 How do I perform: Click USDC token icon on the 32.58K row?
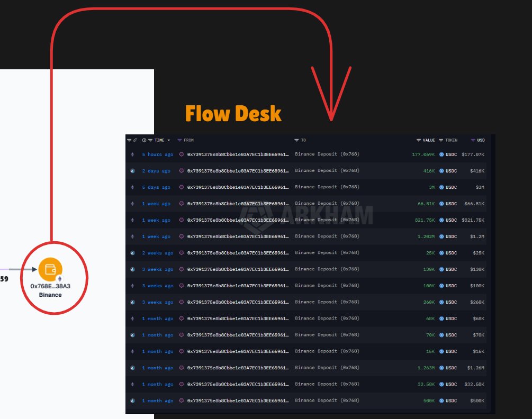point(441,385)
